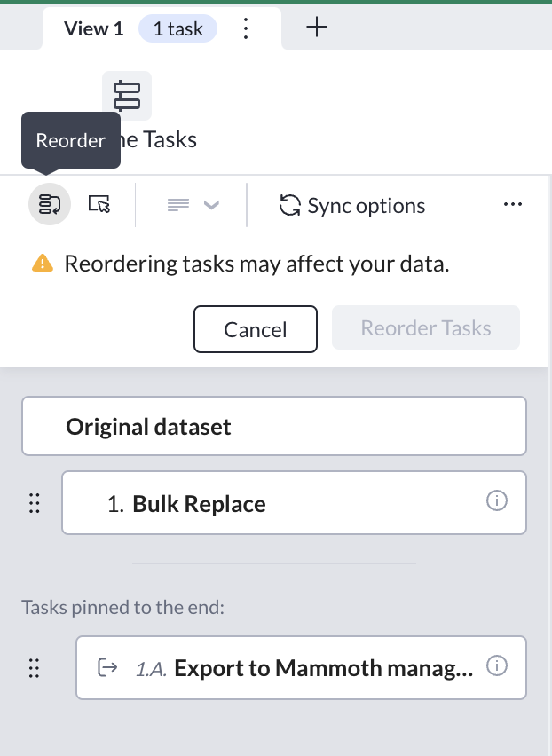Viewport: 552px width, 756px height.
Task: Click the Reorder tasks icon
Action: (x=50, y=205)
